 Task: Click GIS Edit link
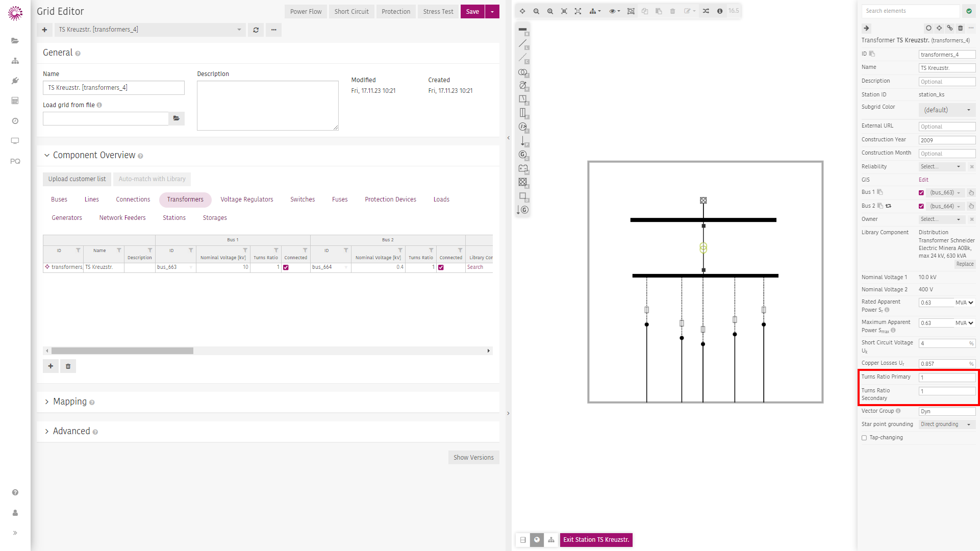923,180
